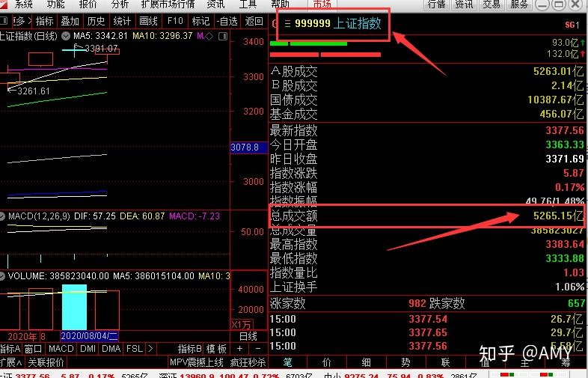This screenshot has width=588, height=378.
Task: Open the 帮助 menu
Action: point(280,4)
